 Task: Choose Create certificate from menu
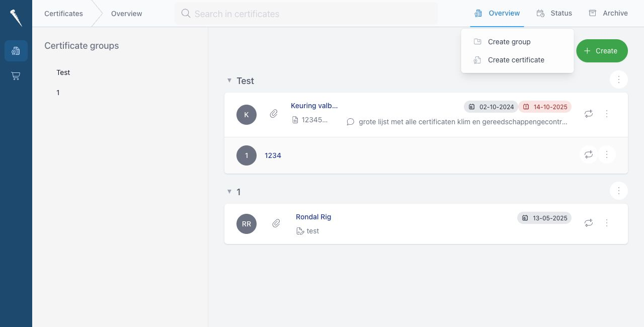coord(517,60)
